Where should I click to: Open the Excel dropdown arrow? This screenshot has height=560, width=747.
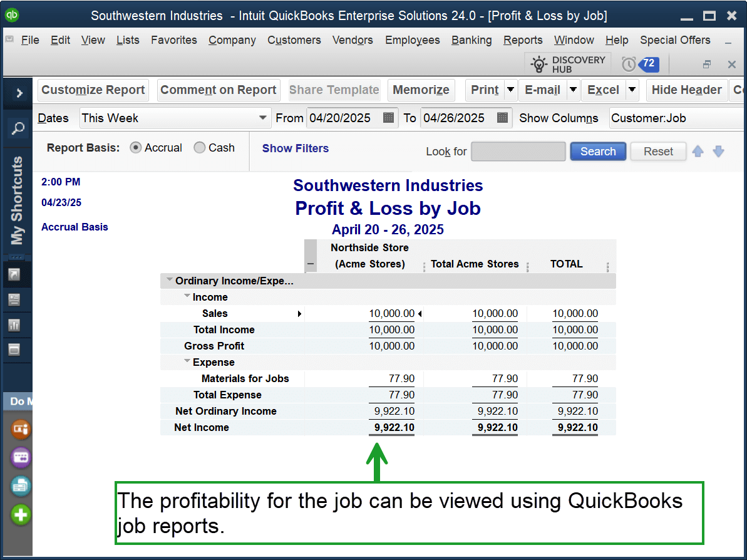(632, 90)
